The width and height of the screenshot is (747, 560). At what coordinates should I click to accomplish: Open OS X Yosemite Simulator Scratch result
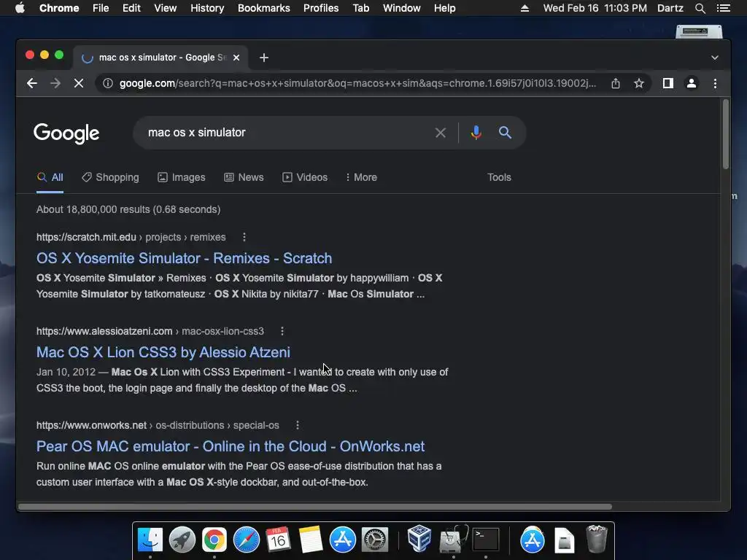(185, 258)
